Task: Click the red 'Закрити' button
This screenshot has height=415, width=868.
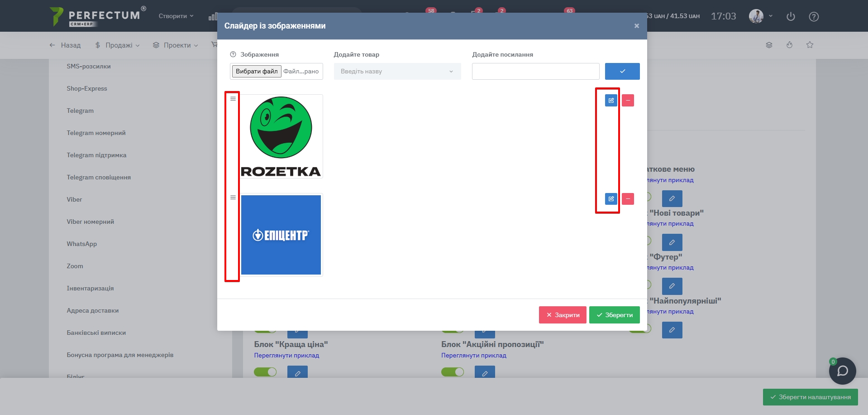Action: click(x=563, y=315)
